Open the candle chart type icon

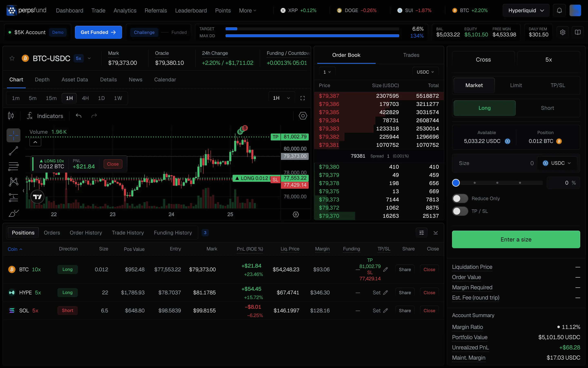(11, 116)
